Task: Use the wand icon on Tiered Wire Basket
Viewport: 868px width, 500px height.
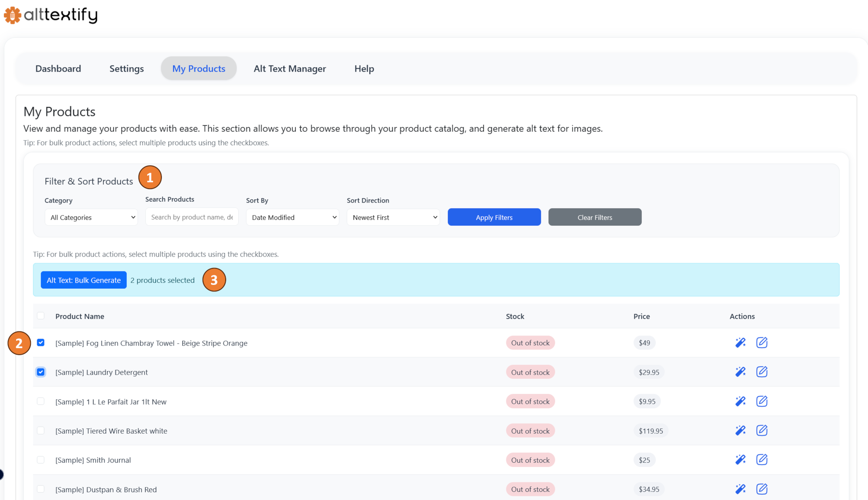Action: coord(740,430)
